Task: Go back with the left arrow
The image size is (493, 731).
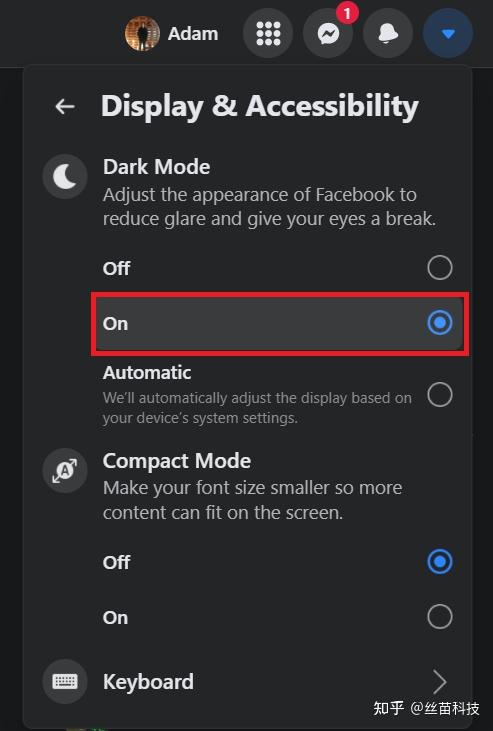Action: click(x=65, y=106)
